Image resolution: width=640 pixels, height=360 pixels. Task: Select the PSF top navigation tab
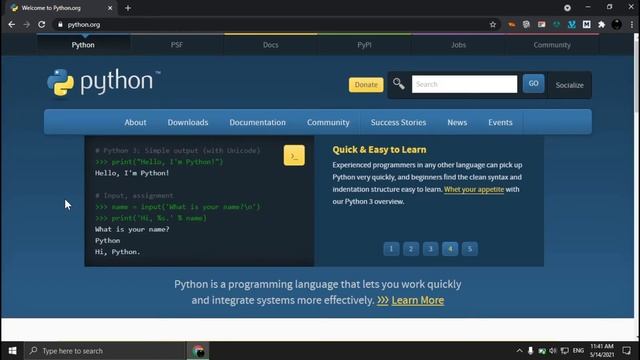pos(177,45)
